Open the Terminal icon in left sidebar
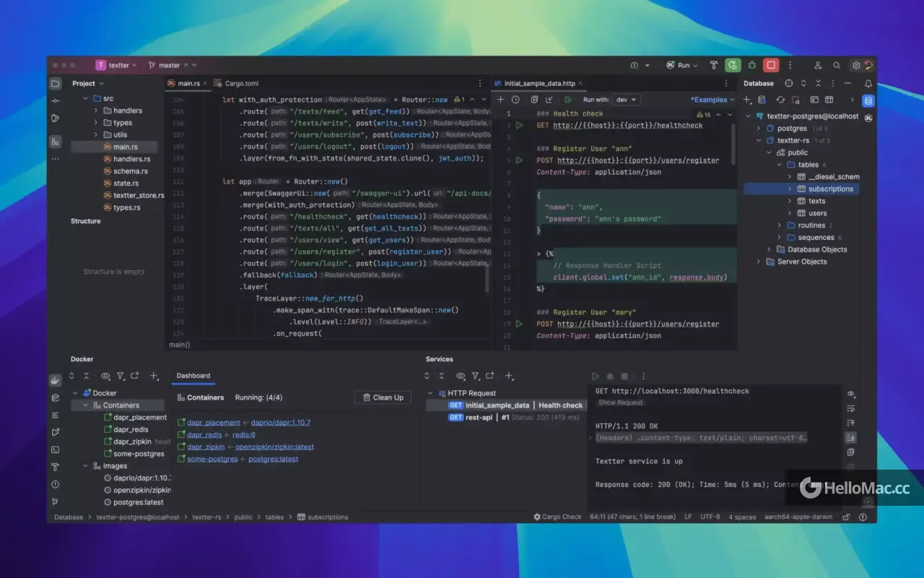924x578 pixels. pos(56,449)
